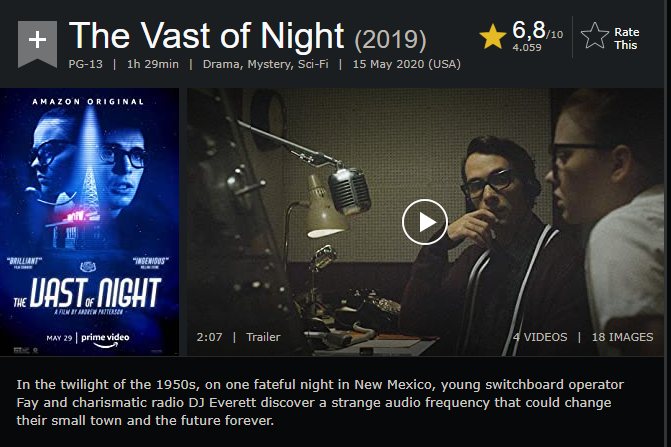Add The Vast of Night to Watchlist

[x=37, y=42]
